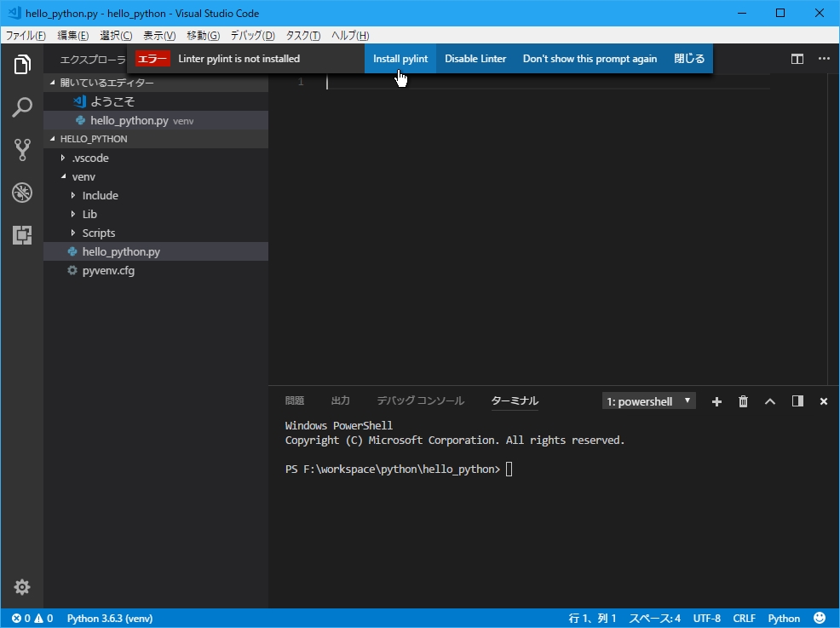
Task: Collapse the HELLO_PYTHON folder section
Action: pos(53,139)
